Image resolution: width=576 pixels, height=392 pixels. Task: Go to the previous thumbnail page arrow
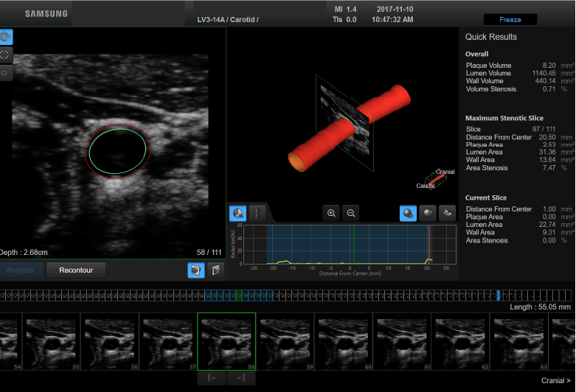click(212, 378)
